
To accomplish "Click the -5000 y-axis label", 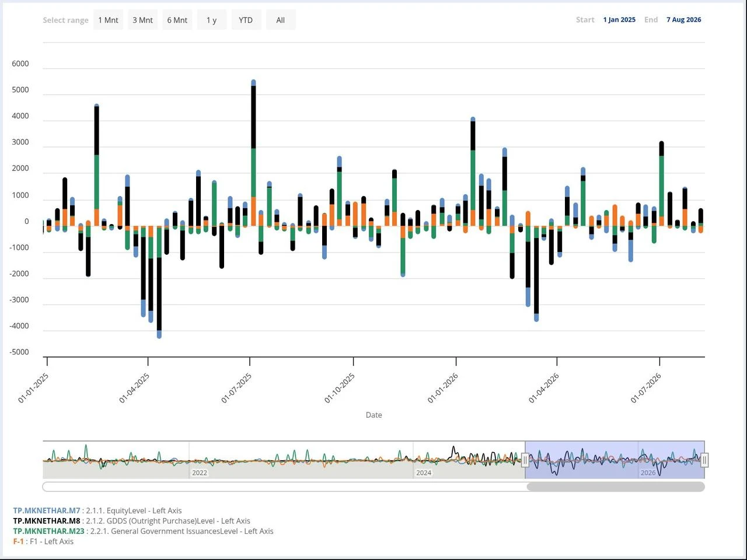I will pos(19,352).
